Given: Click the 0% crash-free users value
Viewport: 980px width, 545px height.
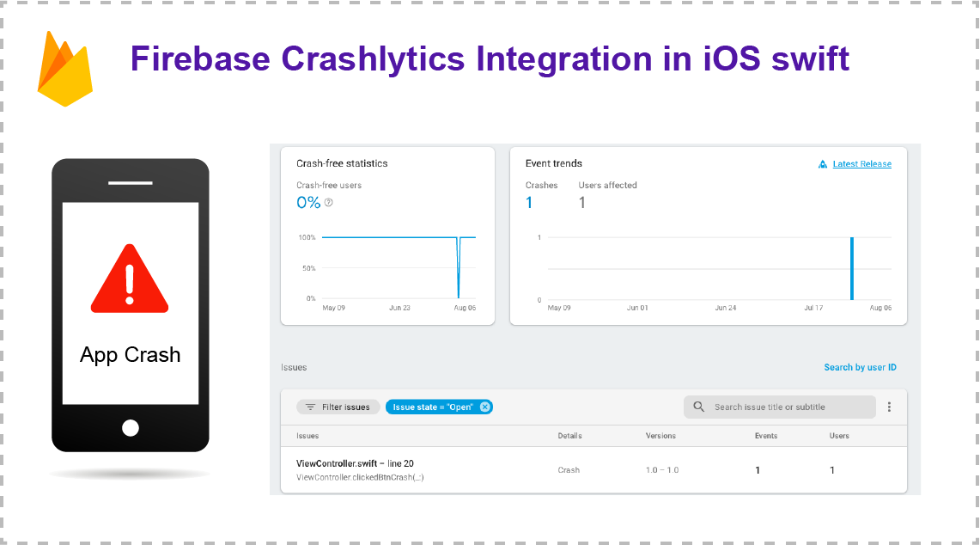Looking at the screenshot, I should [x=306, y=203].
